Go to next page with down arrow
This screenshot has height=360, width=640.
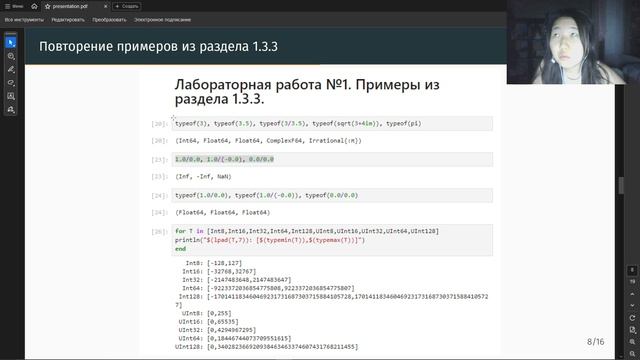point(632,305)
